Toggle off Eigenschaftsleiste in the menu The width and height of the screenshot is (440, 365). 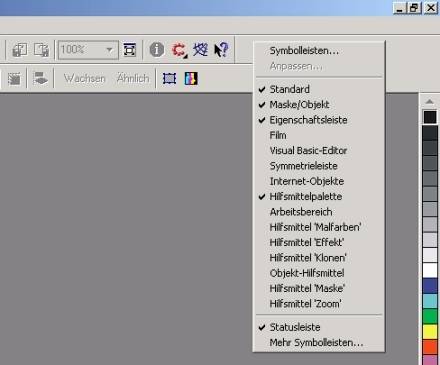[319, 120]
